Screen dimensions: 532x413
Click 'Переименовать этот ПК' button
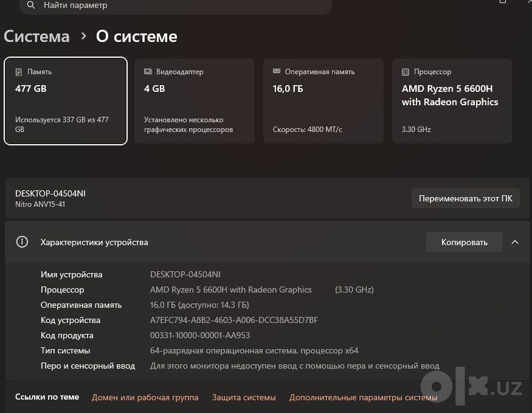pos(466,198)
